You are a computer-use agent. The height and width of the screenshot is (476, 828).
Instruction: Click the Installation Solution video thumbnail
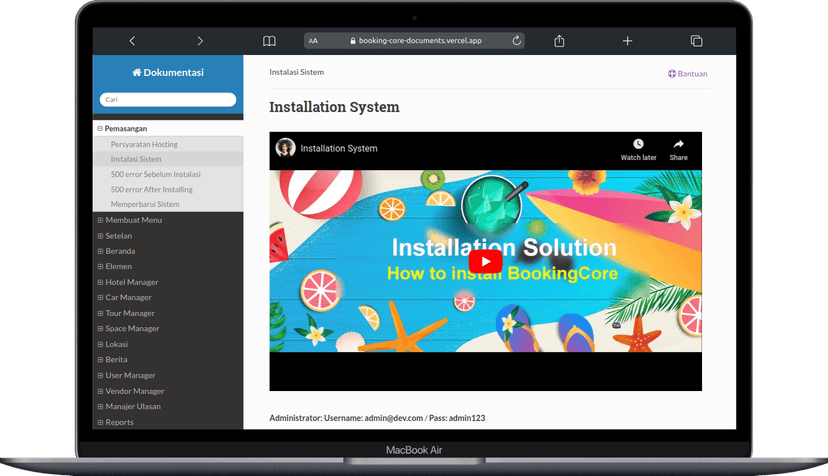click(485, 261)
